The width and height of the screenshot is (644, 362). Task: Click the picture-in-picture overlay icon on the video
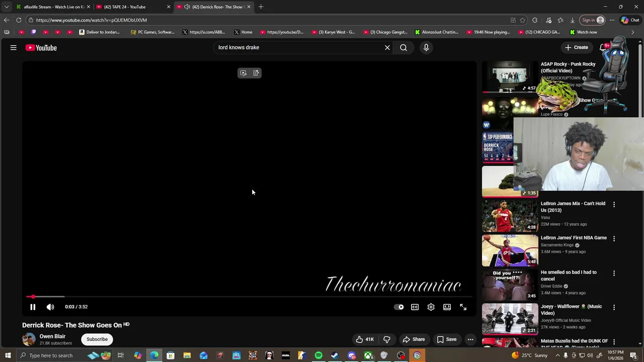click(x=244, y=73)
